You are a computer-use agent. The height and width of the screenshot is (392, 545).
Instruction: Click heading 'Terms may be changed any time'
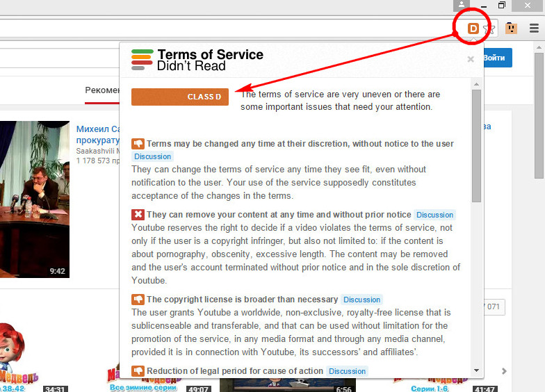[x=300, y=143]
